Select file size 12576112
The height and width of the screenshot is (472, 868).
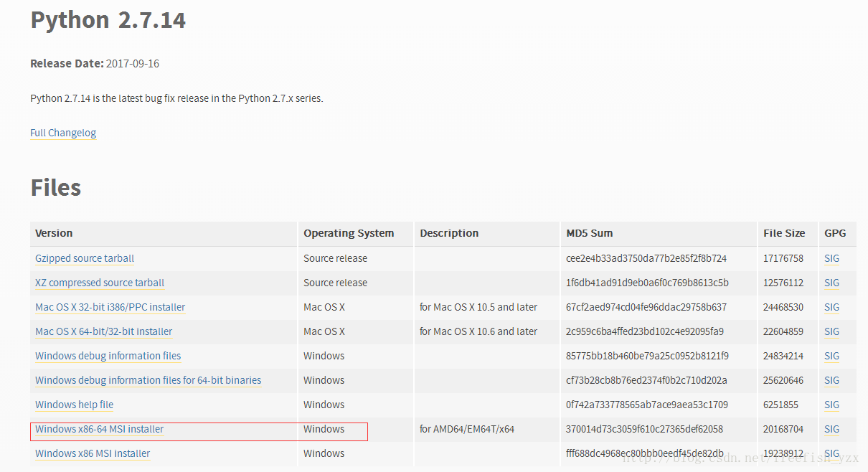(783, 283)
